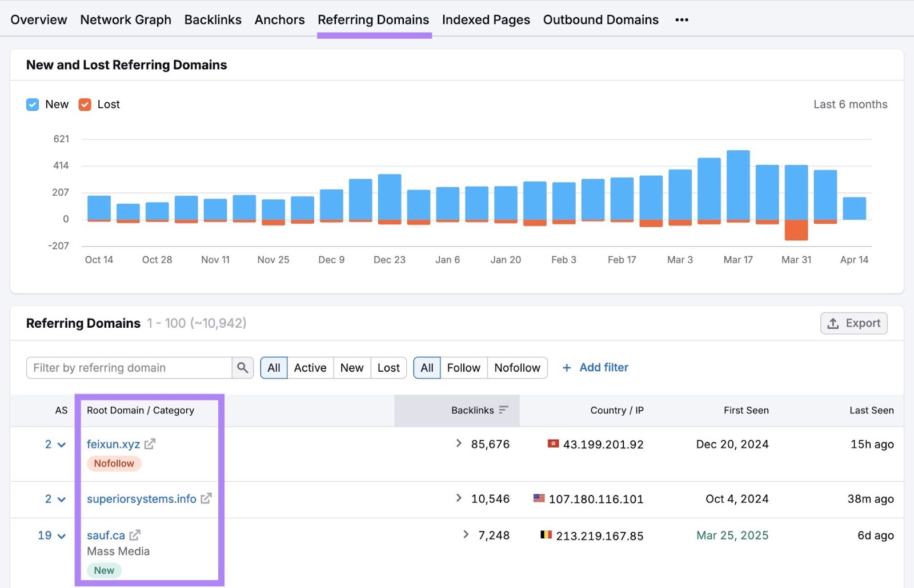Expand backlinks for superiorsystems.info
The width and height of the screenshot is (914, 588).
point(459,498)
